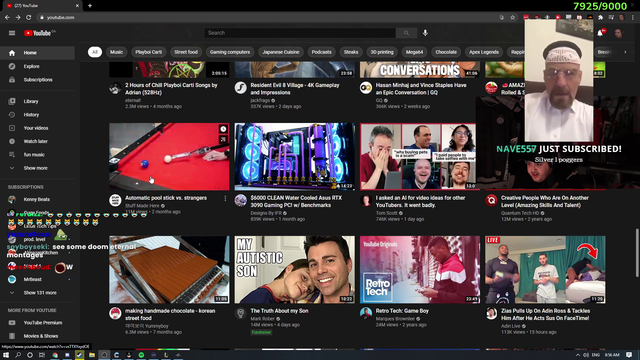This screenshot has width=640, height=360.
Task: Activate voice search microphone
Action: click(425, 33)
